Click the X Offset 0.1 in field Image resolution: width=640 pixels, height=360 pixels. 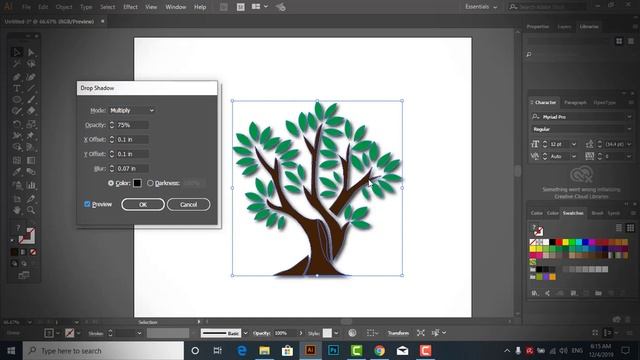point(132,140)
